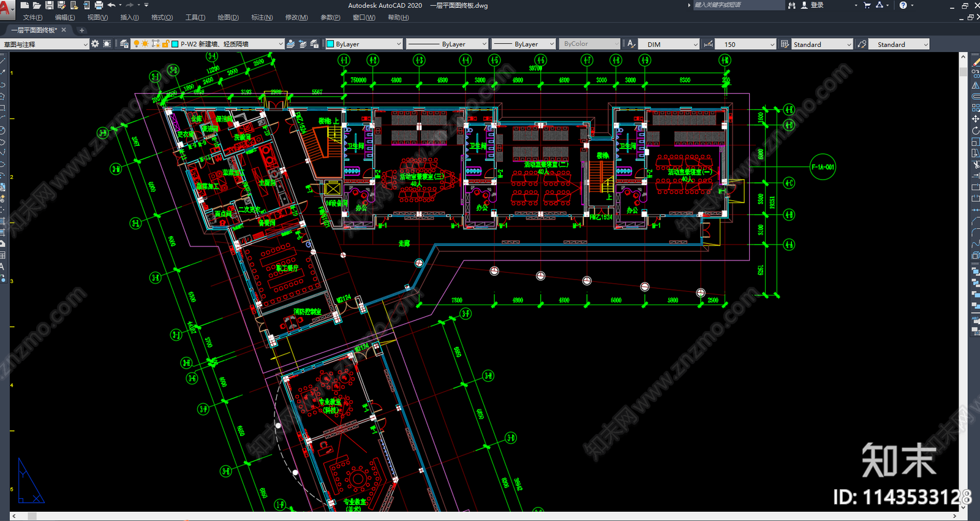Click the Make Object's Layer Current icon
Screen dimensions: 980x521
291,44
